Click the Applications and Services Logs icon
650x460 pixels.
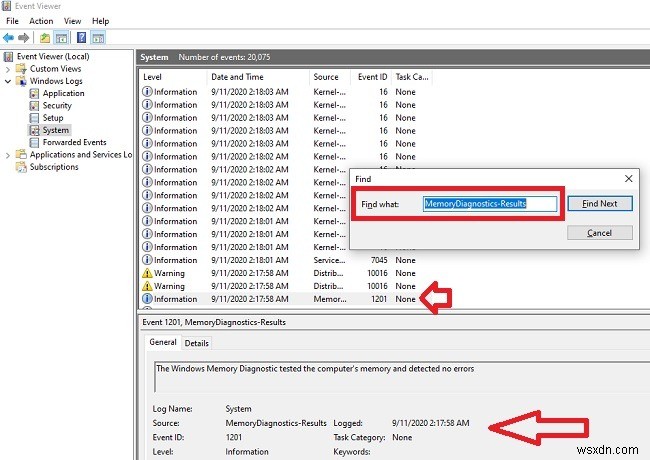point(21,155)
